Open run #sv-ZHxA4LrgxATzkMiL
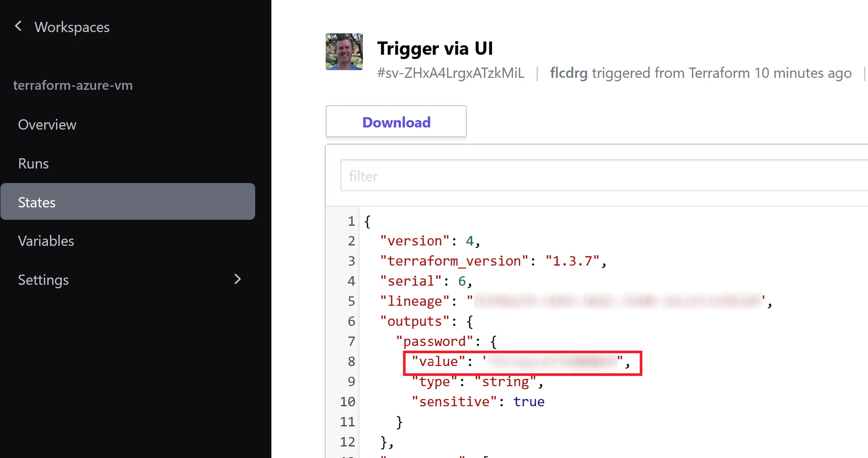This screenshot has height=458, width=868. pyautogui.click(x=451, y=73)
